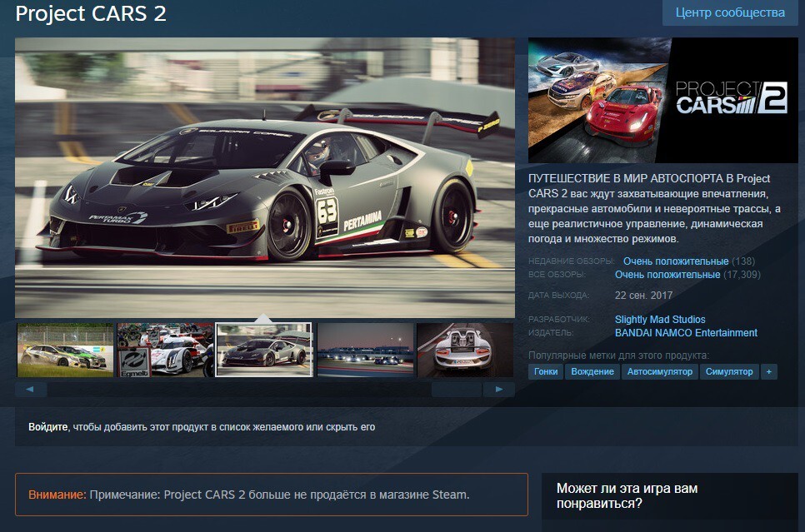Click the Популярные метки для этого продукта label
Viewport: 805px width, 532px height.
pyautogui.click(x=618, y=355)
